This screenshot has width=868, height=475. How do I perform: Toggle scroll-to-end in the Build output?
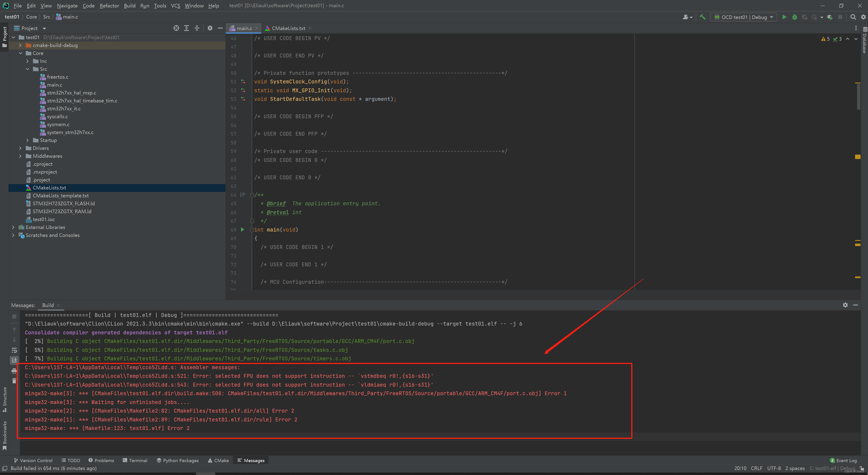tap(14, 360)
